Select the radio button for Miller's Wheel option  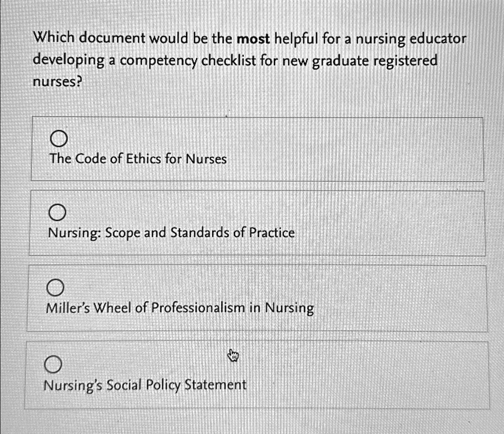56,287
